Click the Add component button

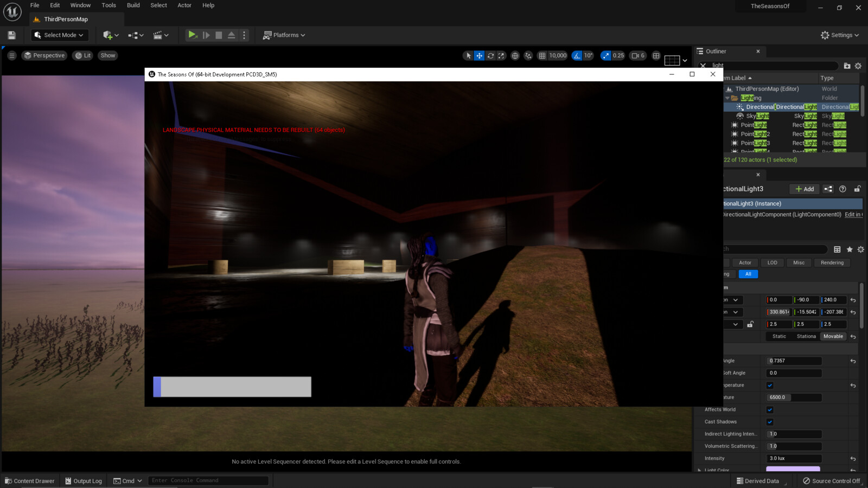pos(805,189)
